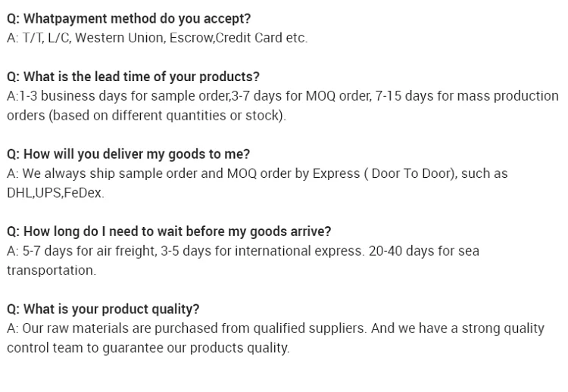Screen dimensions: 568x392
Task: Click "20-40 days for sea" text
Action: (x=424, y=250)
